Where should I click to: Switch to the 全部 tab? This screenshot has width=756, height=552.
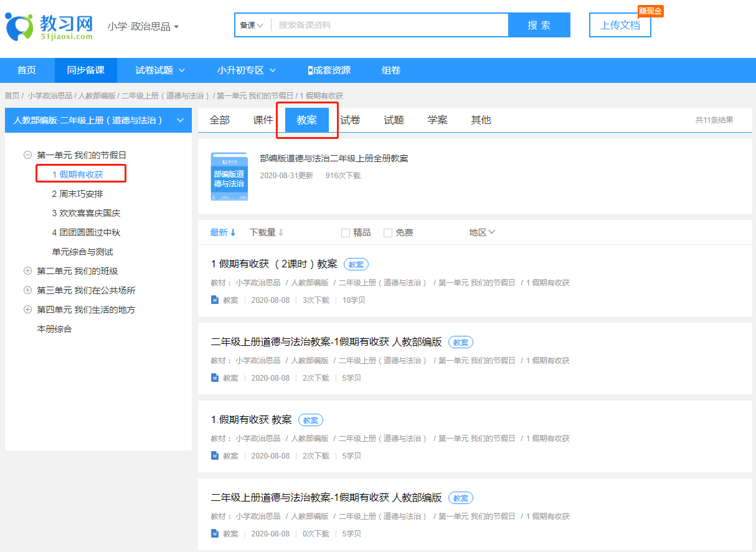point(220,120)
